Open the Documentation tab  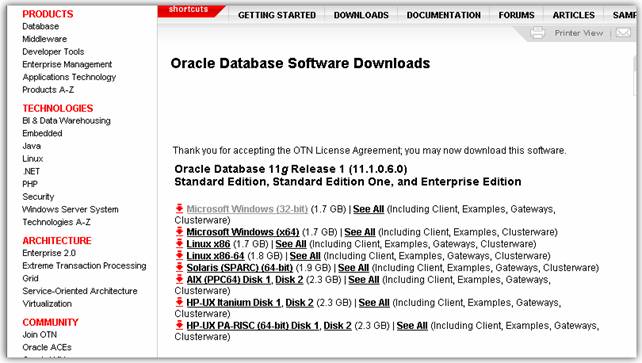tap(444, 15)
